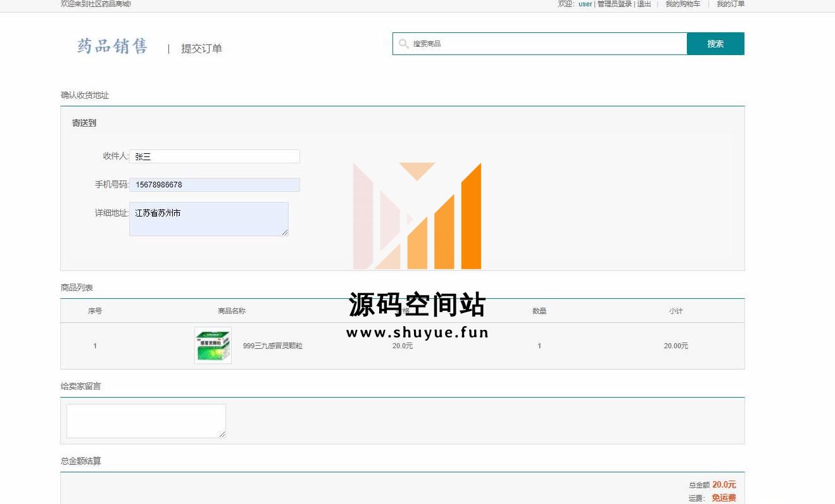This screenshot has height=504, width=835.
Task: Click the 退出 logout link
Action: tap(644, 4)
